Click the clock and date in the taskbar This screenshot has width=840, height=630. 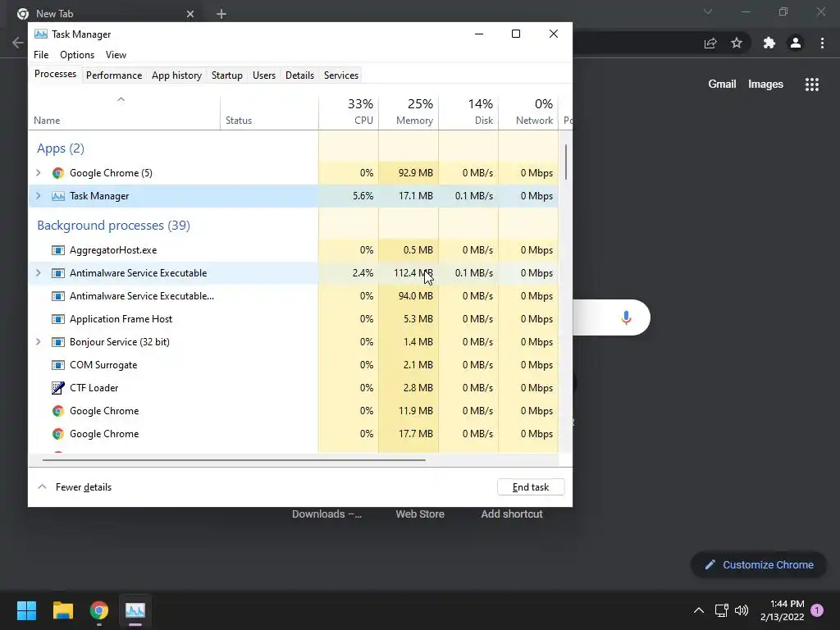pyautogui.click(x=782, y=610)
